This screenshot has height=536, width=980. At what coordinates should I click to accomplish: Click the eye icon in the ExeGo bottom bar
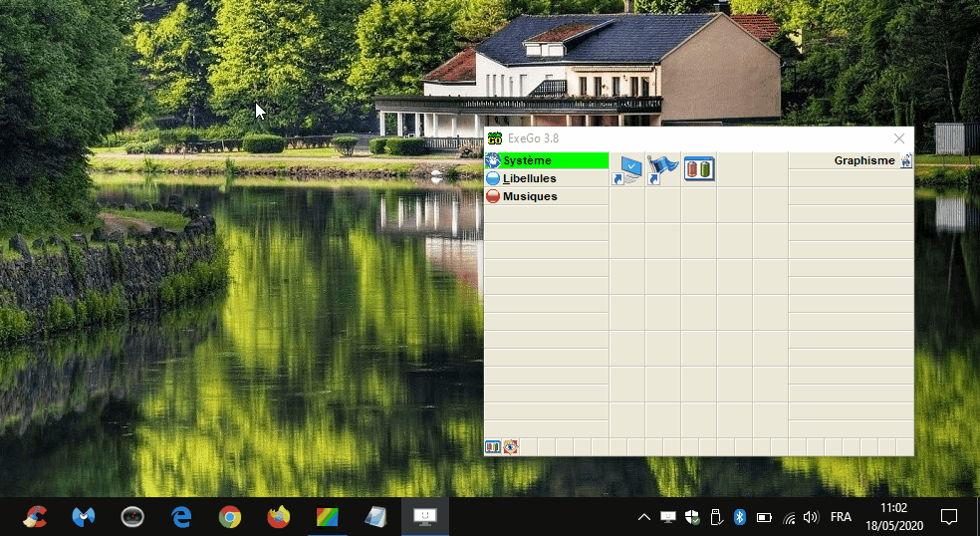pos(511,446)
